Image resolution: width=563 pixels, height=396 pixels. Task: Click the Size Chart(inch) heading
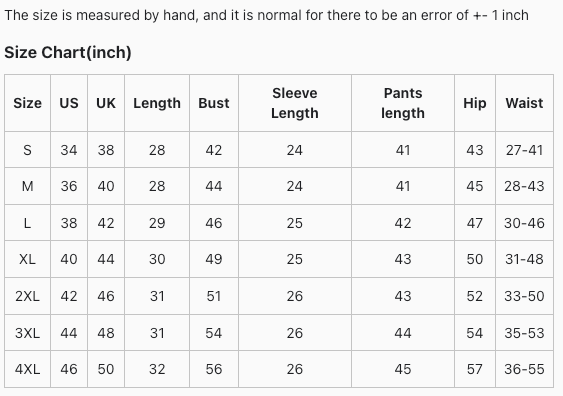point(68,52)
